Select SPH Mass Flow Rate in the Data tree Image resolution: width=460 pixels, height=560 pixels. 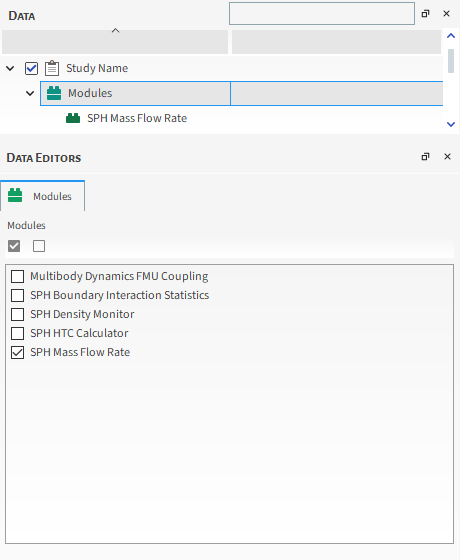coord(137,118)
